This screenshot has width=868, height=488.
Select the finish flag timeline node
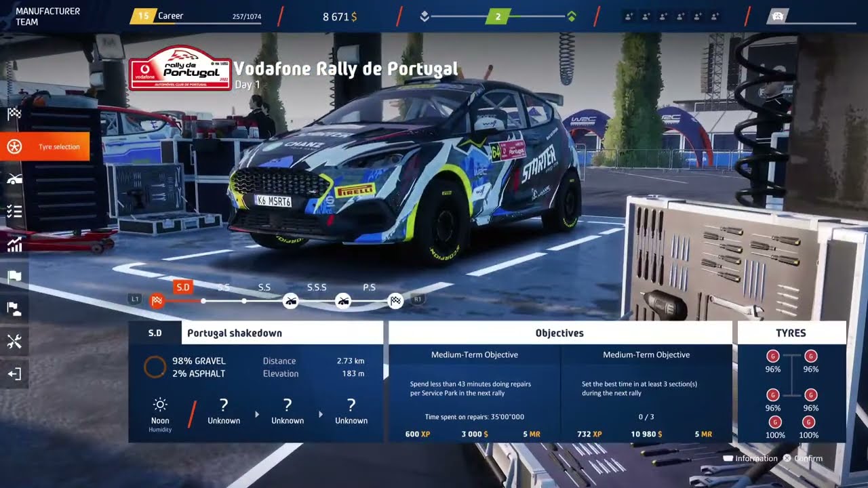[x=396, y=301]
